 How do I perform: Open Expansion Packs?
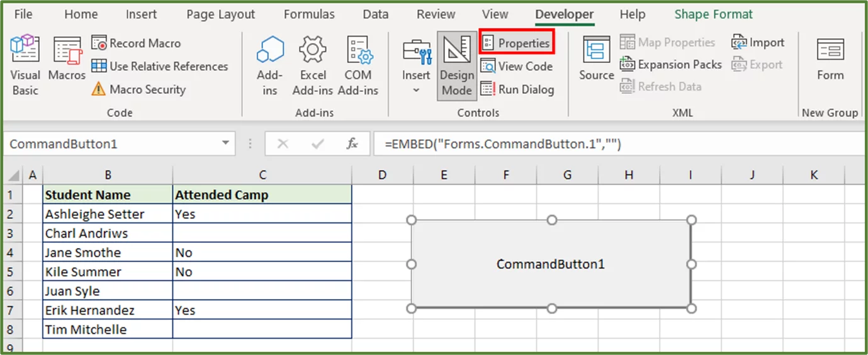pos(671,64)
